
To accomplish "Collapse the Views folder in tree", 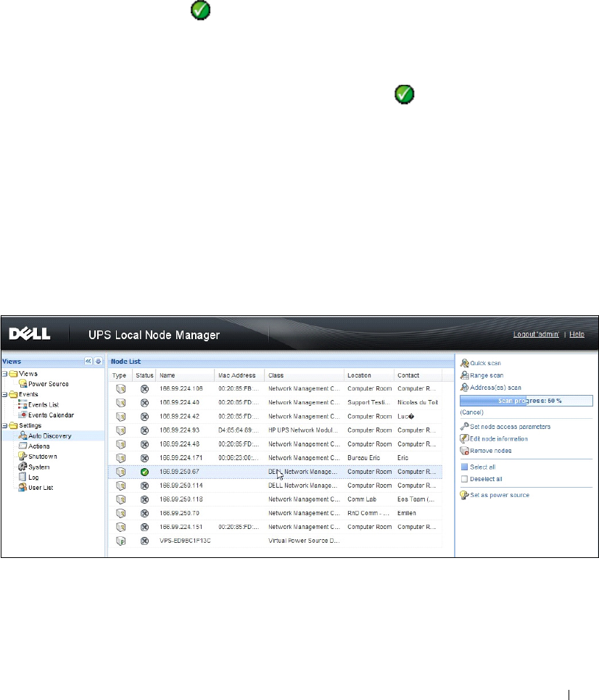I will [4, 374].
